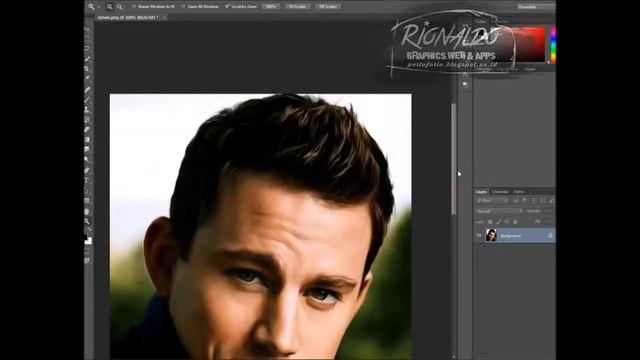This screenshot has width=640, height=360.
Task: Select the Brush tool
Action: click(88, 99)
